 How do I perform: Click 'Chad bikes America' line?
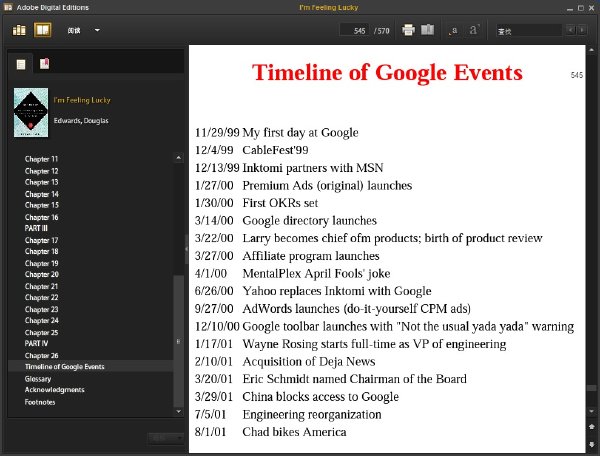coord(294,432)
